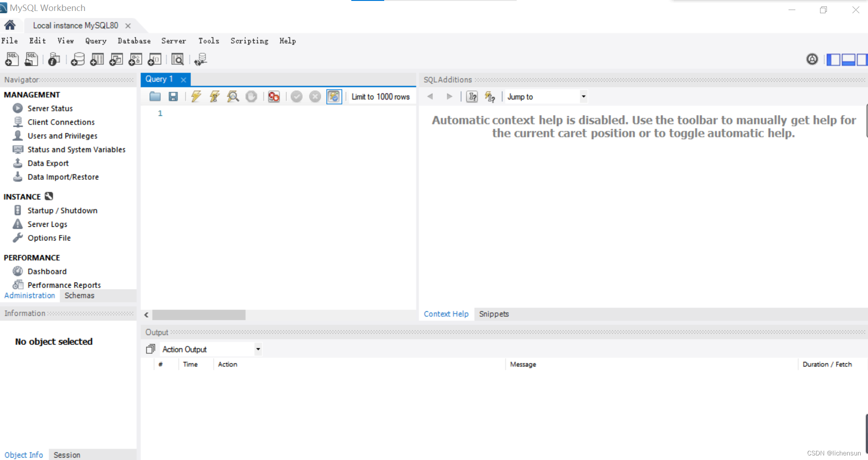Image resolution: width=868 pixels, height=460 pixels.
Task: Close Local instance MySQL80 connection tab
Action: 128,26
